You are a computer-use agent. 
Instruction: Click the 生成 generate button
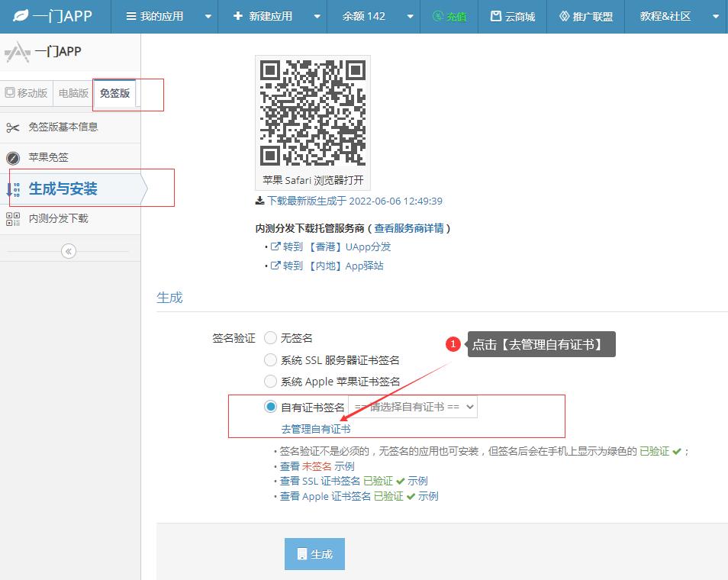pyautogui.click(x=315, y=554)
